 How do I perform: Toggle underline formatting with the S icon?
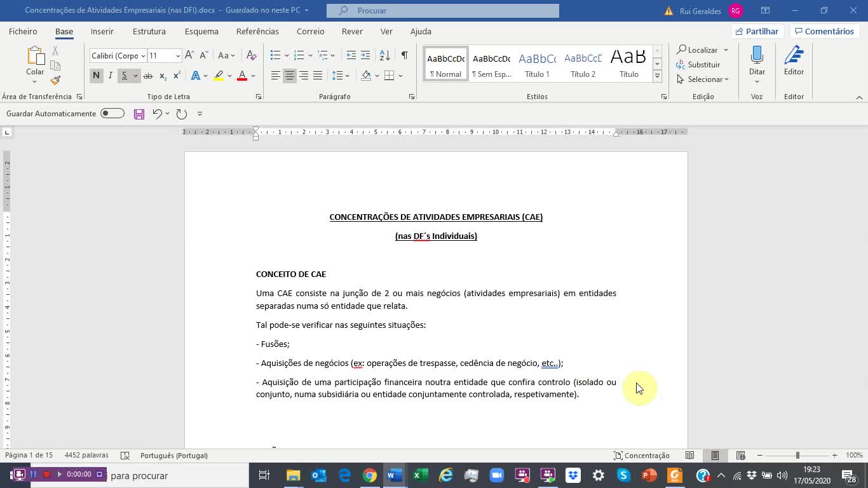tap(125, 75)
